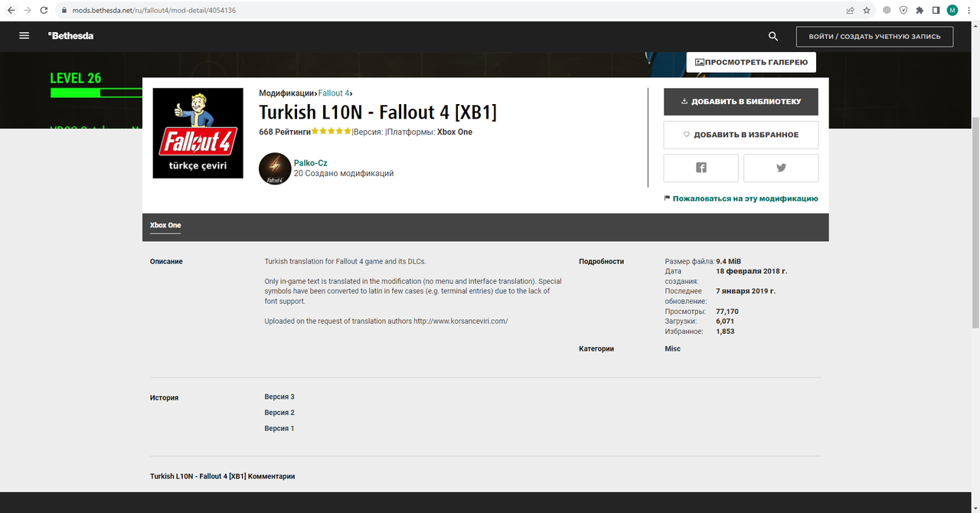Click the LEVEL 26 progress bar
This screenshot has height=513, width=980.
pyautogui.click(x=96, y=93)
